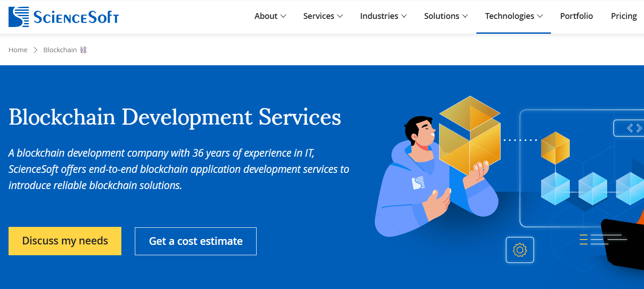The image size is (644, 289).
Task: Click the Home breadcrumb link
Action: click(x=18, y=50)
